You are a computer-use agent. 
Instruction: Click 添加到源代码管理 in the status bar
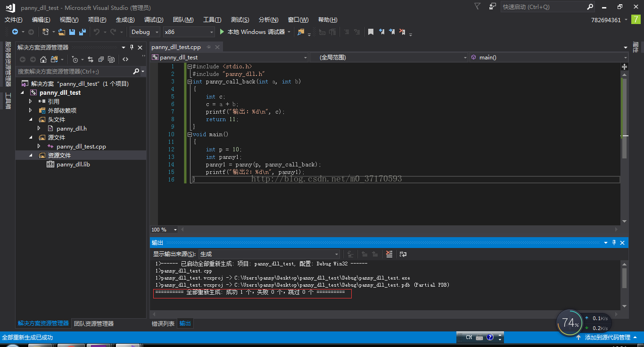pyautogui.click(x=607, y=338)
